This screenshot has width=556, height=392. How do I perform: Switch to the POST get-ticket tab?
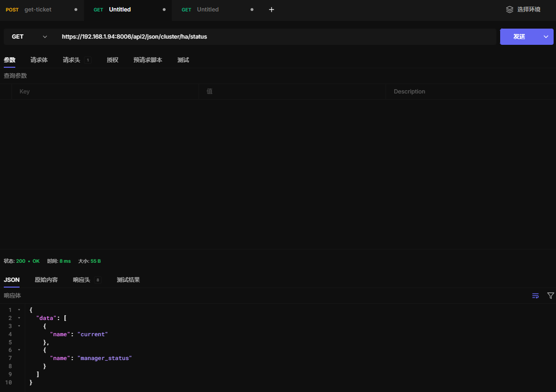coord(38,10)
